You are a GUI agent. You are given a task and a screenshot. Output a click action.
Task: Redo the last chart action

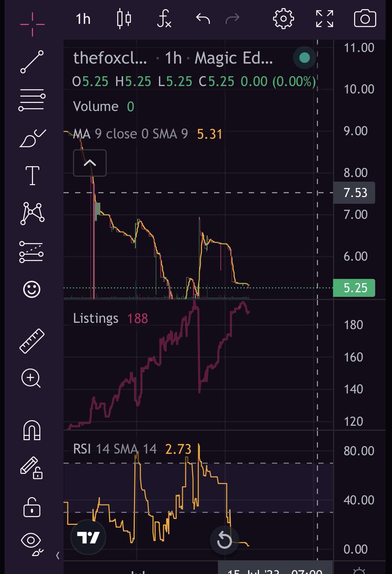[233, 19]
